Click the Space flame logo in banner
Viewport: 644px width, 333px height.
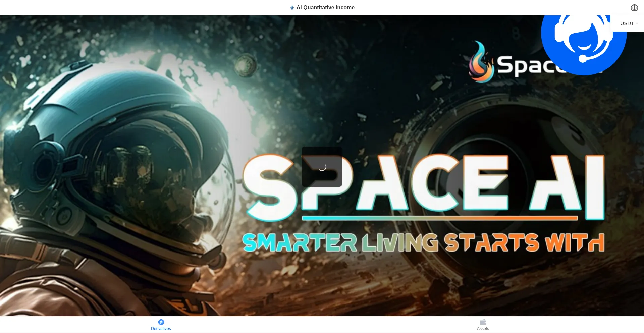click(481, 62)
